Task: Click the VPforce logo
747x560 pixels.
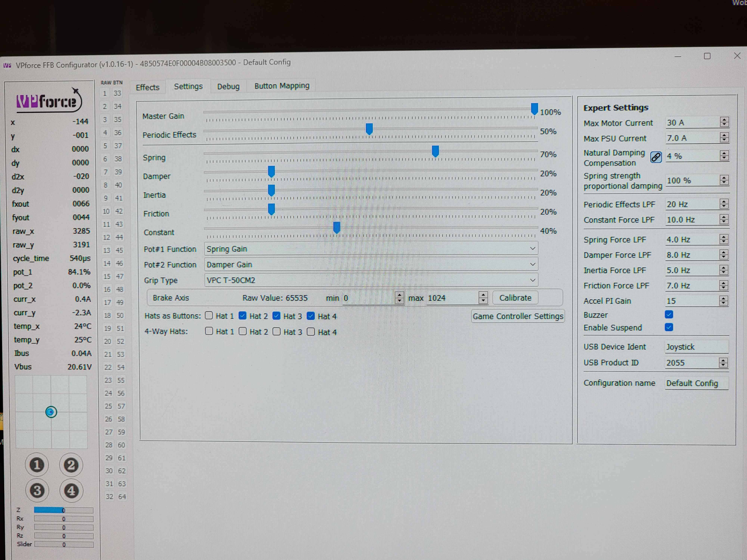Action: click(x=49, y=101)
